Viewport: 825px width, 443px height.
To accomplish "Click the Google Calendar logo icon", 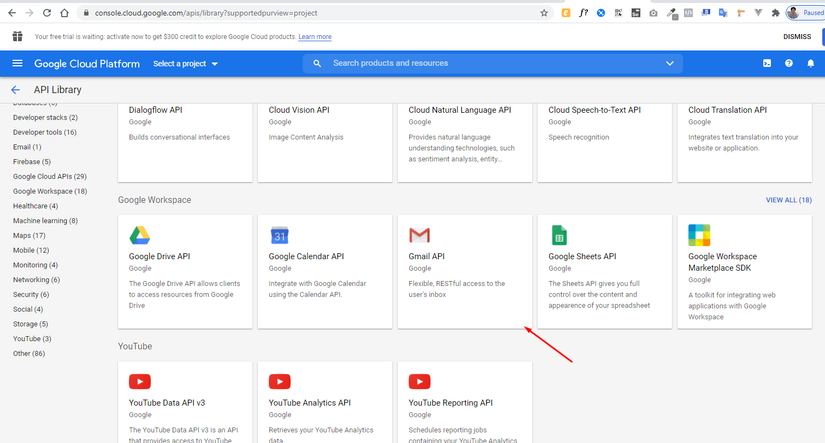I will (279, 235).
